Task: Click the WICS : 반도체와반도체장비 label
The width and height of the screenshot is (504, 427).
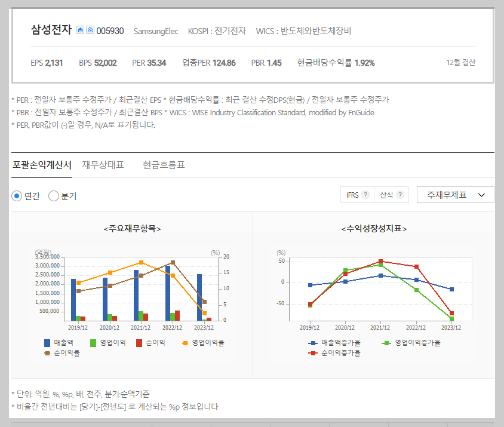Action: click(303, 31)
